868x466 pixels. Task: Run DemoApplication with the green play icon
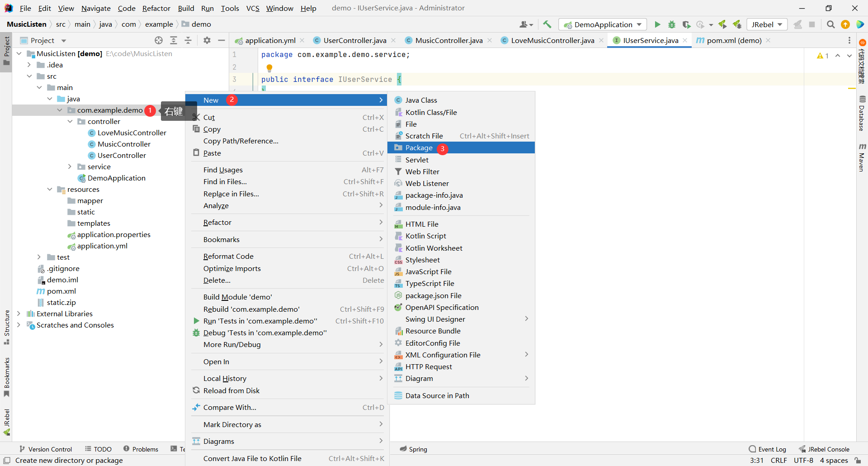pyautogui.click(x=657, y=24)
